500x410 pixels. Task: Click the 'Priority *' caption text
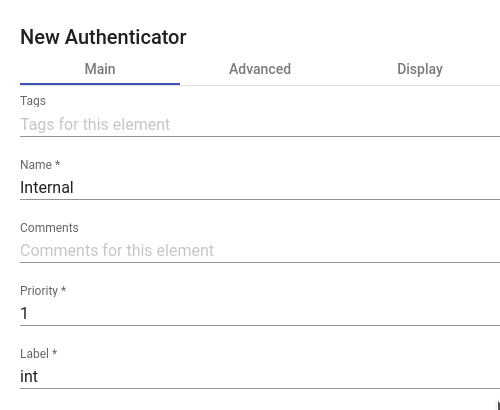coord(43,291)
